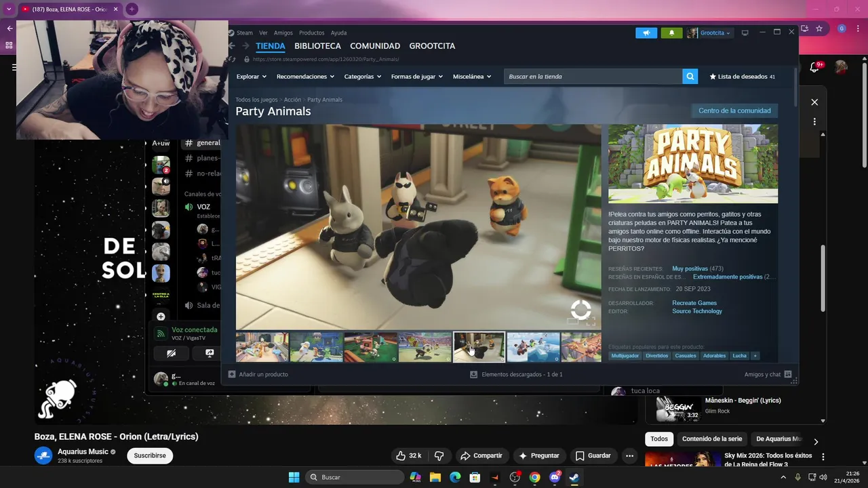Click the microphone icon in system tray
The height and width of the screenshot is (488, 868).
[798, 477]
